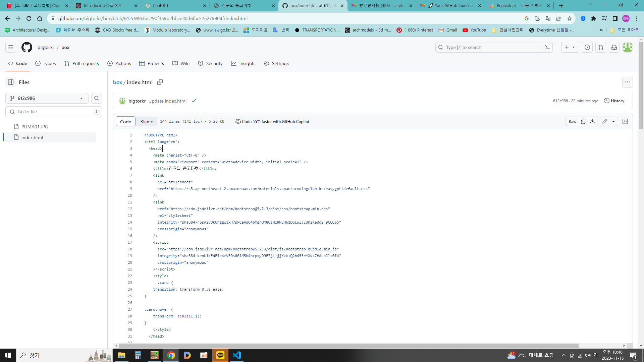Viewport: 644px width, 362px height.
Task: Show hidden system tray icons
Action: click(564, 355)
